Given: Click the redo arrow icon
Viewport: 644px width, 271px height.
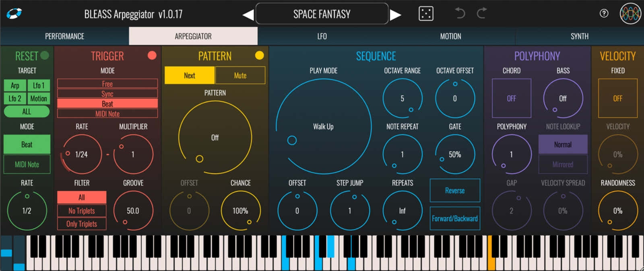Looking at the screenshot, I should click(x=481, y=13).
